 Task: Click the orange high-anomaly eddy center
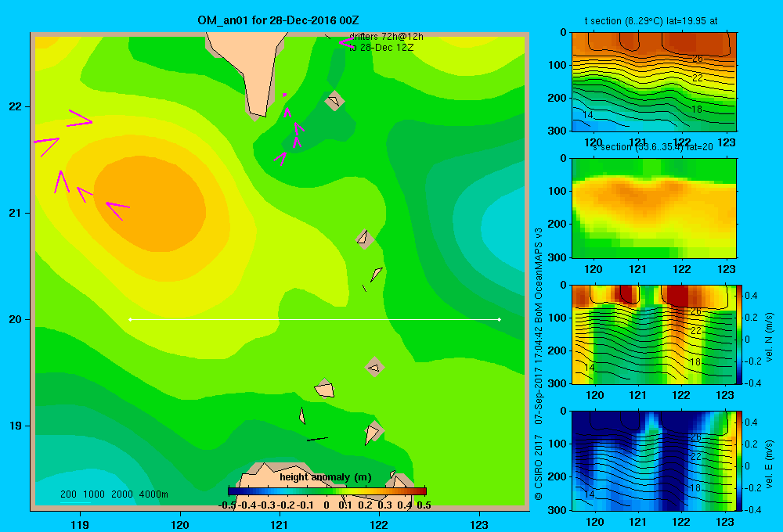pyautogui.click(x=150, y=203)
